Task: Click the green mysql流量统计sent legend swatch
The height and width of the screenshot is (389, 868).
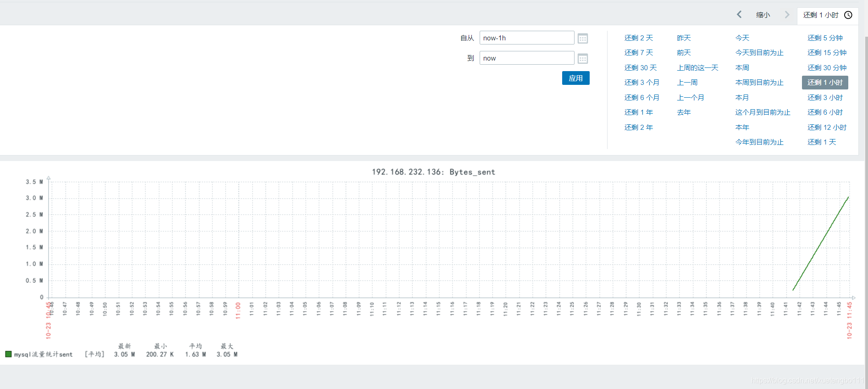Action: point(8,354)
